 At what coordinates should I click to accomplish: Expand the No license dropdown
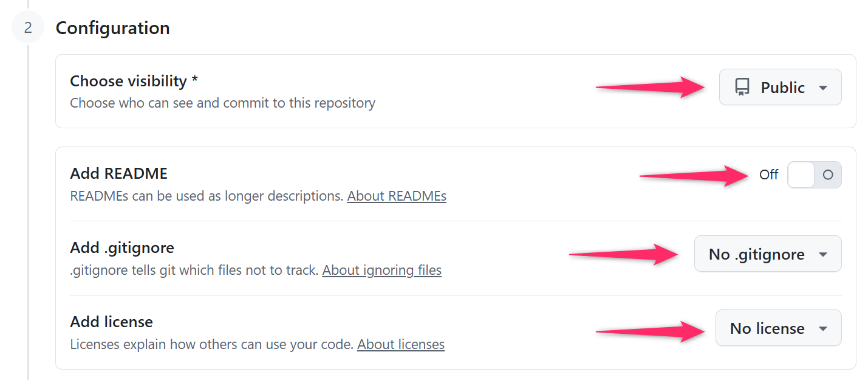(x=778, y=328)
